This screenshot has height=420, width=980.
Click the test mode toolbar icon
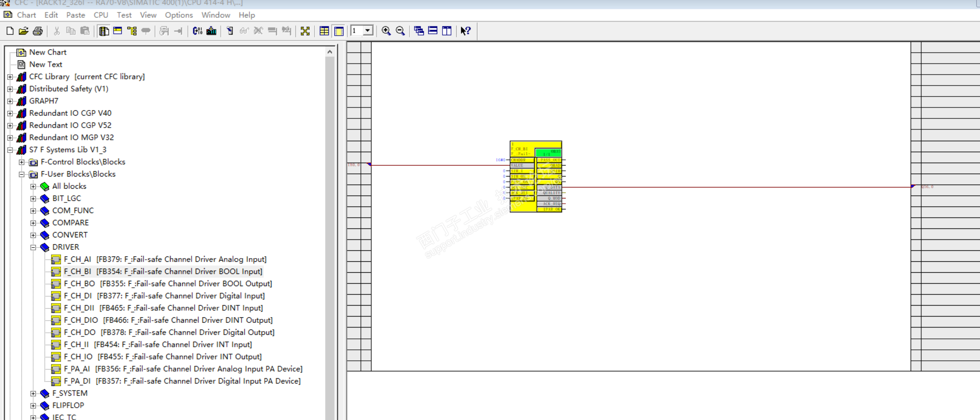click(x=230, y=31)
